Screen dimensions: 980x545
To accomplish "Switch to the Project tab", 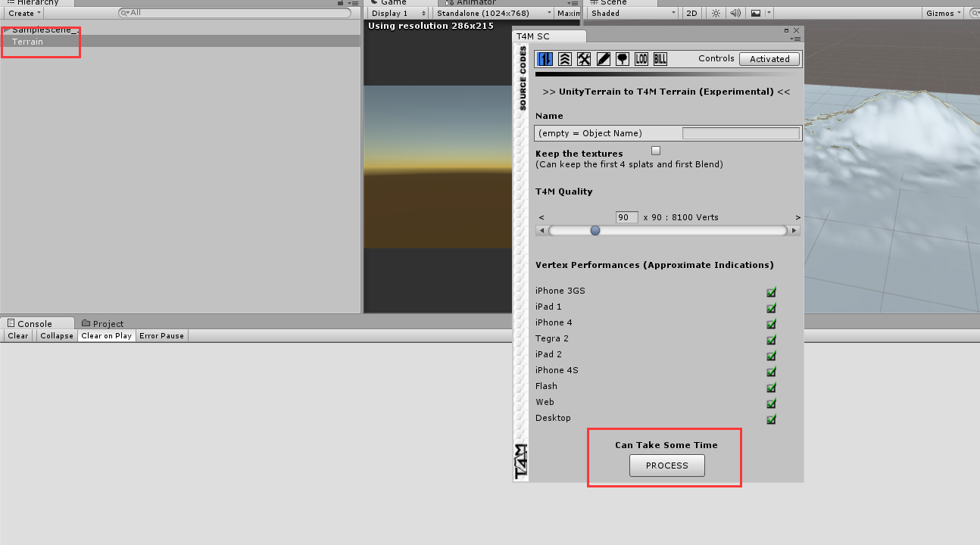I will [102, 323].
